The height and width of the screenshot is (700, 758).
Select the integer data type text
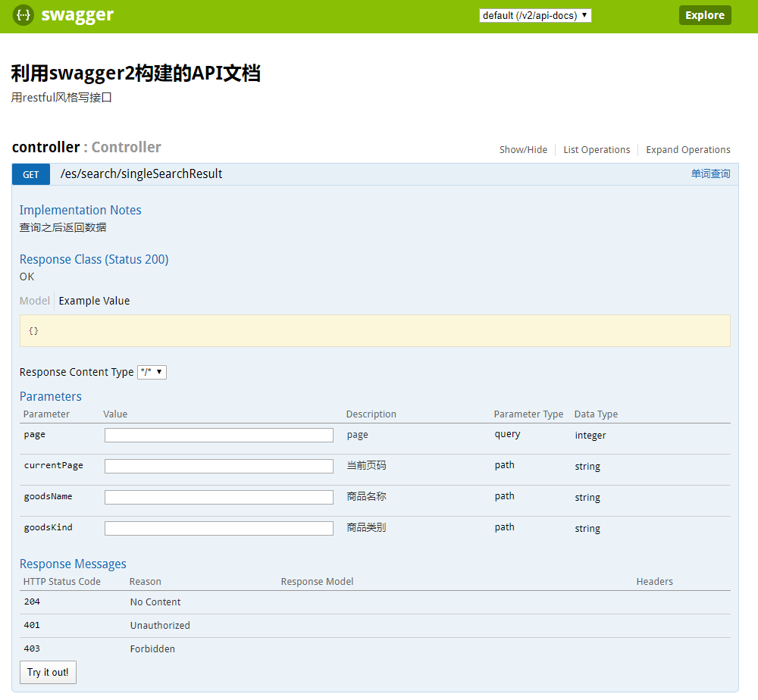pyautogui.click(x=590, y=436)
